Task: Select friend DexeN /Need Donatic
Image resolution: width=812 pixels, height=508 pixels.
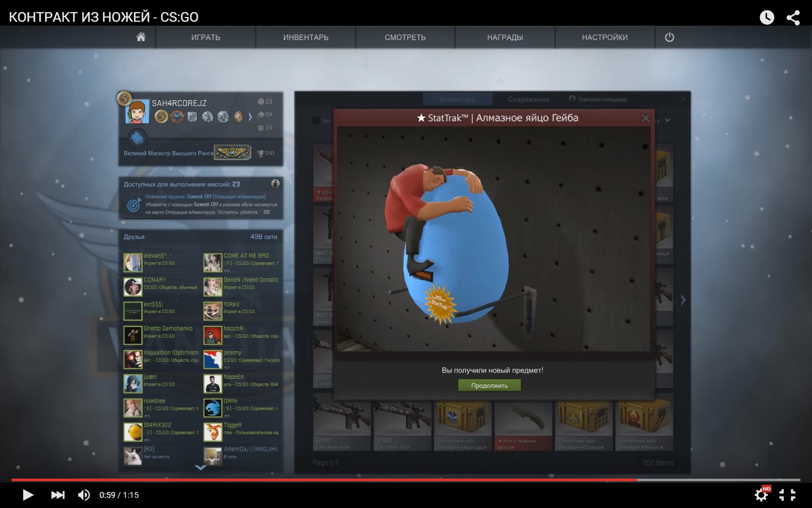Action: [241, 286]
